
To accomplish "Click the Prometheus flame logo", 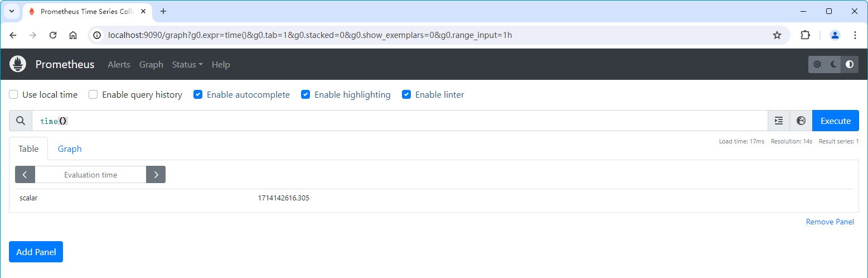I will (x=18, y=64).
